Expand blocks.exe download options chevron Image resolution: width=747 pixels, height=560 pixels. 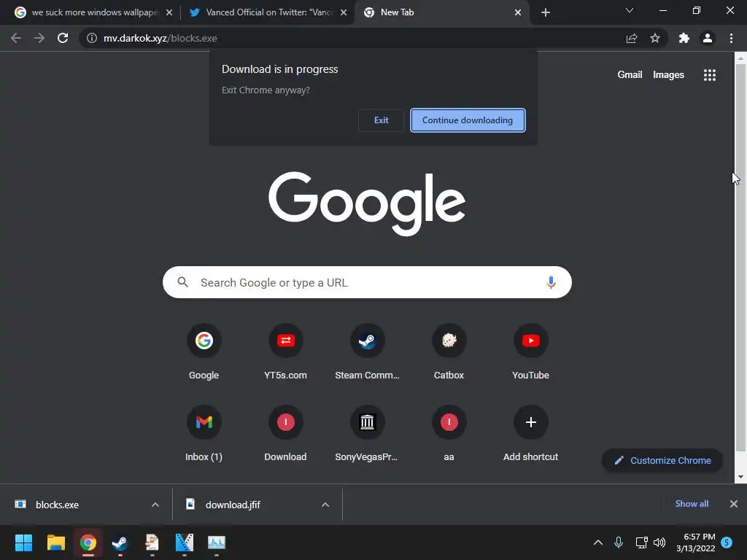click(155, 505)
